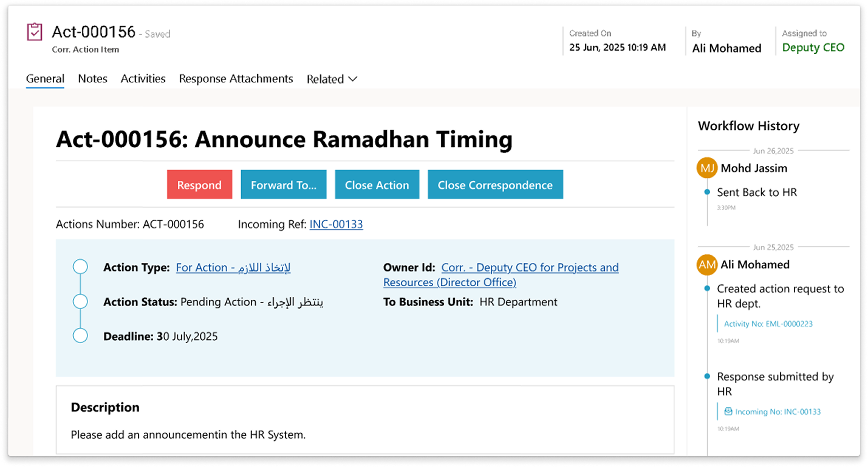Screen dimensions: 868x467
Task: Open the Activity No: EML-0000223 link
Action: 768,324
